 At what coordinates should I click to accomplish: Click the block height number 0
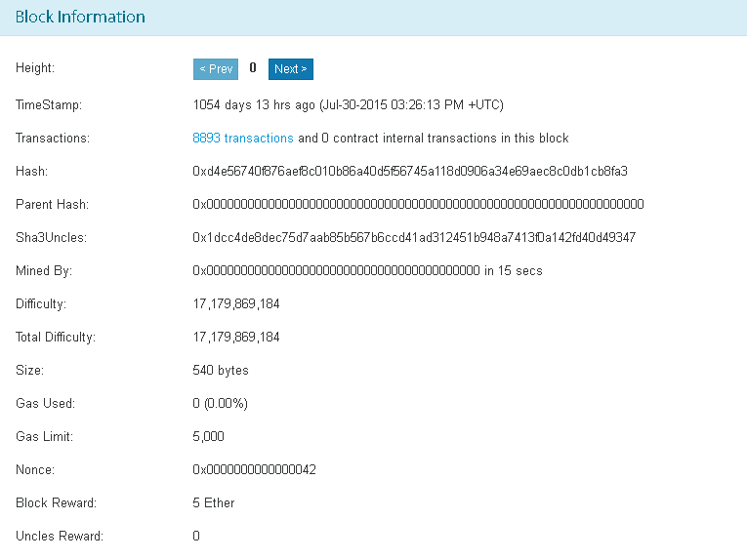click(253, 68)
